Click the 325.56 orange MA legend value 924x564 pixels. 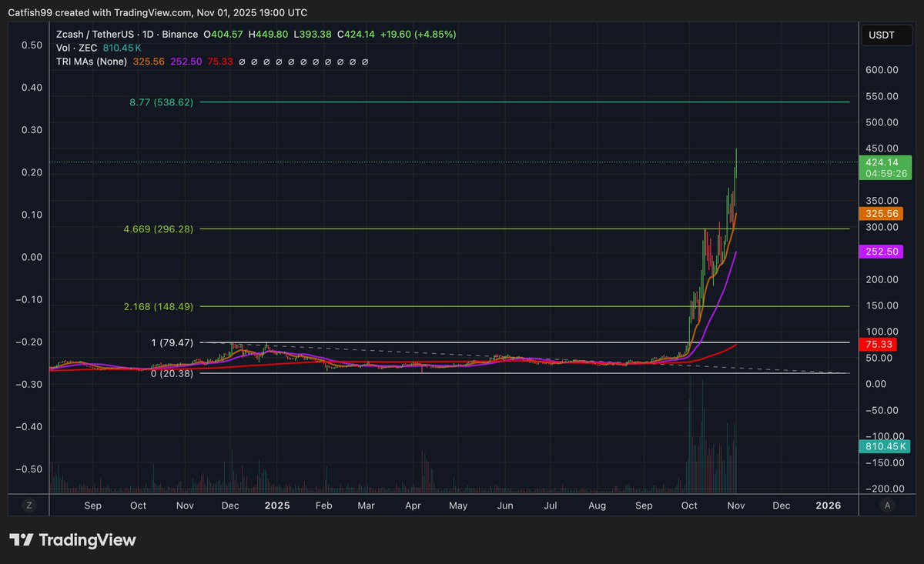click(149, 61)
